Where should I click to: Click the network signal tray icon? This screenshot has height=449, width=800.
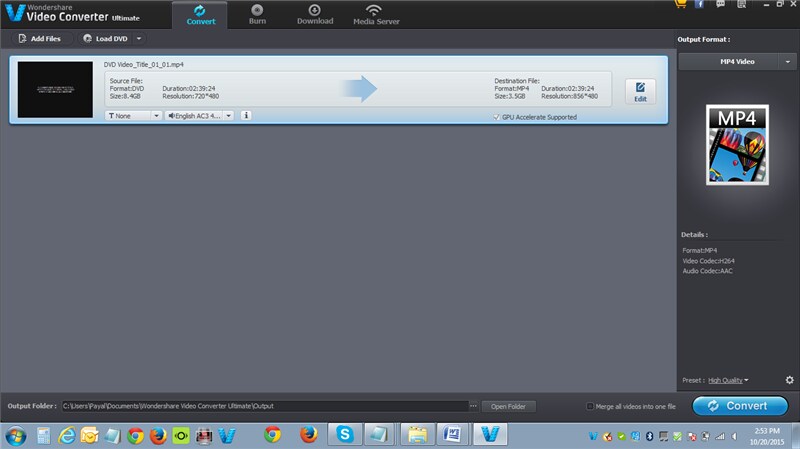(720, 436)
